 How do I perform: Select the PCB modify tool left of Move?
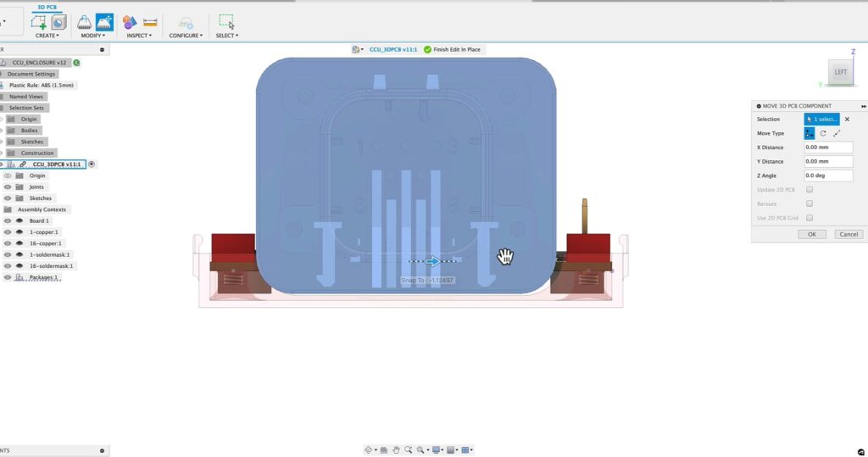click(x=84, y=22)
